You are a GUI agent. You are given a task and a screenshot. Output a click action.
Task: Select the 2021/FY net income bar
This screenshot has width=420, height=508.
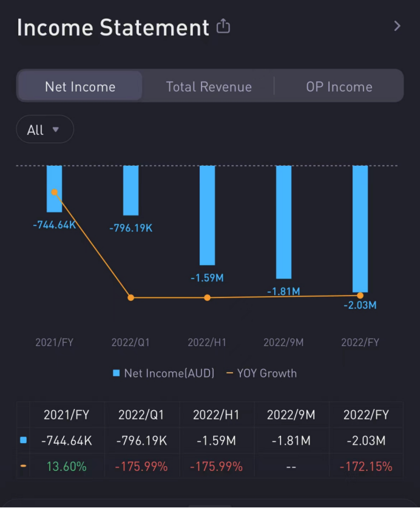point(54,189)
